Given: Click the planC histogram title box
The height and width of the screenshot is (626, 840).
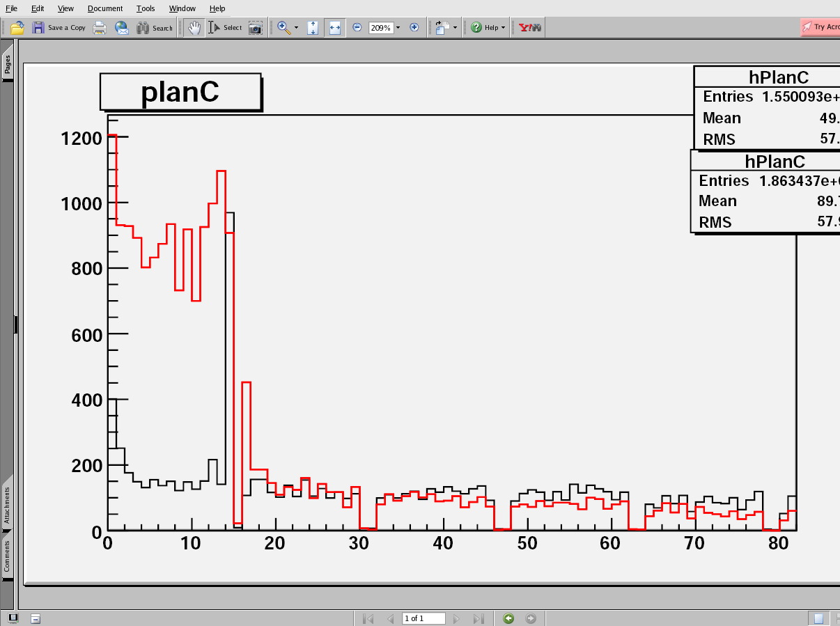Looking at the screenshot, I should pos(180,92).
